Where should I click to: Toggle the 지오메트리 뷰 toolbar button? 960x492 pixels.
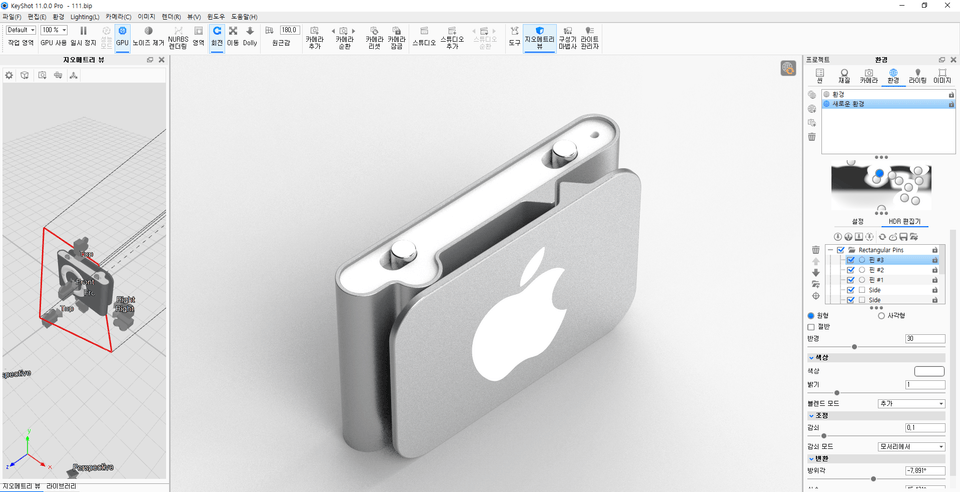point(539,37)
